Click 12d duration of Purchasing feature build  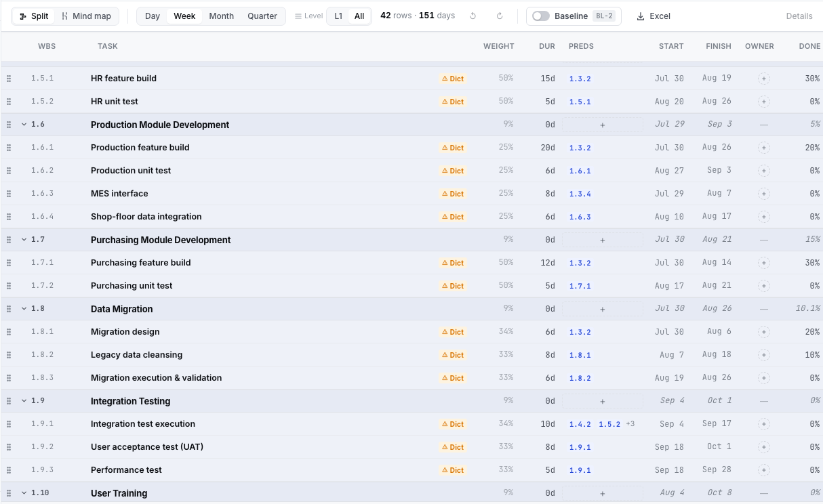(x=548, y=263)
